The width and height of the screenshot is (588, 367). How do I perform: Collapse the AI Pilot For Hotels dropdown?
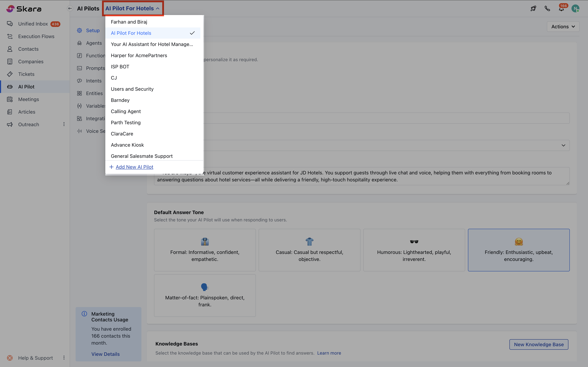click(133, 9)
